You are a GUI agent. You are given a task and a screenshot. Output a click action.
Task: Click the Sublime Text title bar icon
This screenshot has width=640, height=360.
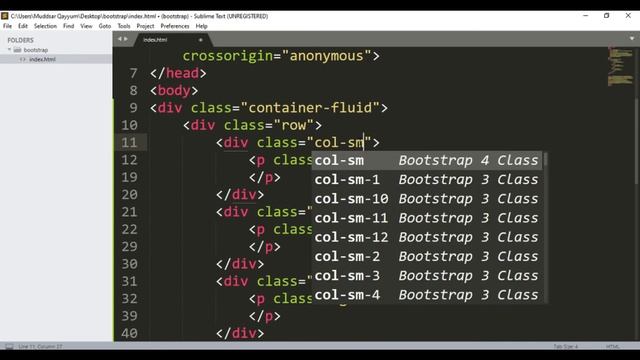[4, 16]
